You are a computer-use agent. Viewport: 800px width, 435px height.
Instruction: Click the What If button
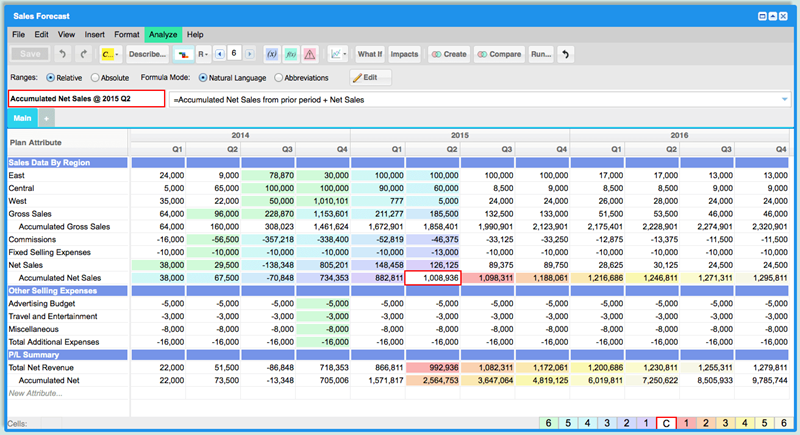[369, 54]
